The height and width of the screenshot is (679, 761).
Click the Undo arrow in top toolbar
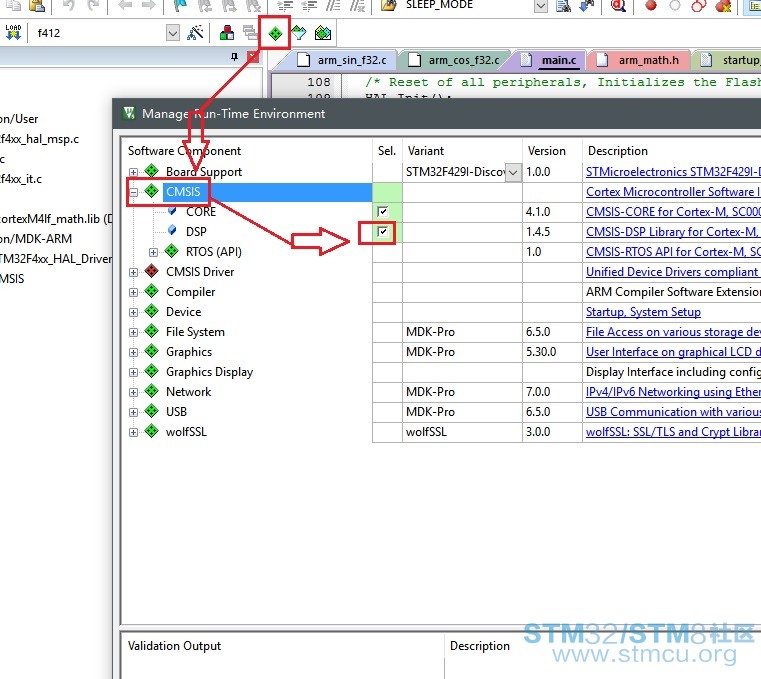(x=69, y=5)
